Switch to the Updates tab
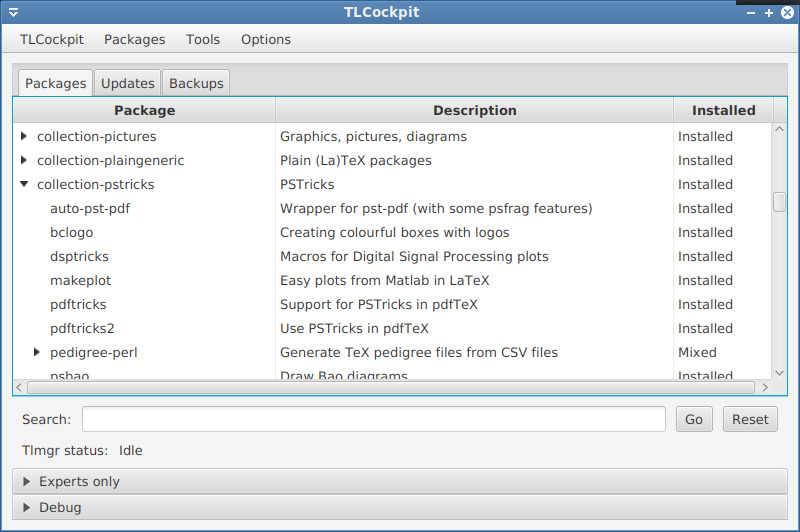 point(128,83)
